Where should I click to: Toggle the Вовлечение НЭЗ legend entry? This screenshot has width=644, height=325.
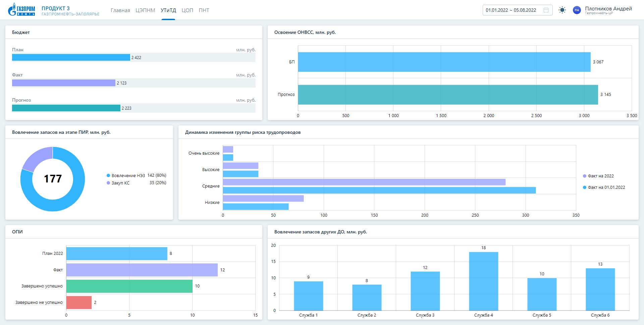128,175
